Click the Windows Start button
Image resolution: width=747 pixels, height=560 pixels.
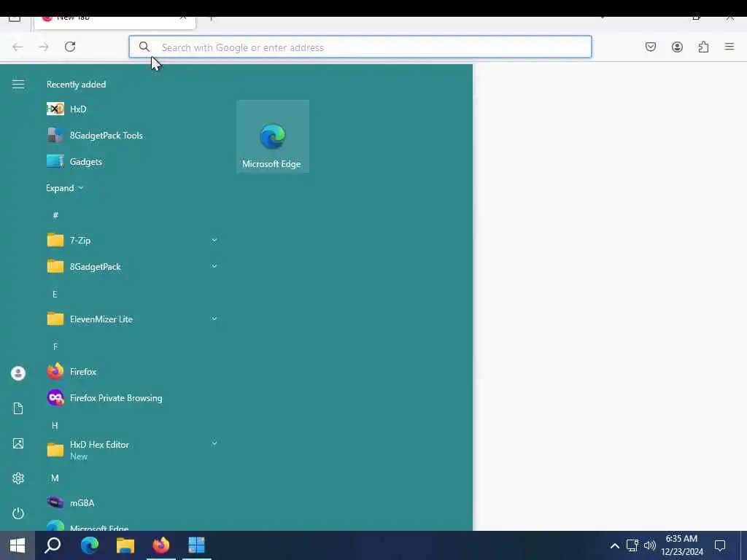(18, 545)
